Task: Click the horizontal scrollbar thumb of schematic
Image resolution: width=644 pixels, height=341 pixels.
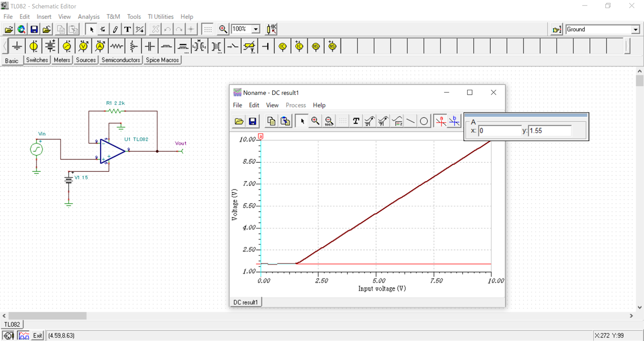Action: 47,316
